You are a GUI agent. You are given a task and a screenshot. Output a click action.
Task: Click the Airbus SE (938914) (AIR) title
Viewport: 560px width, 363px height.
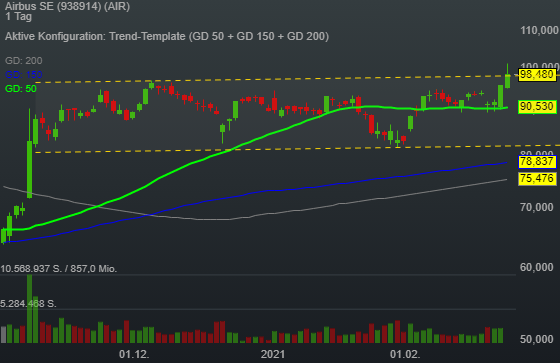tap(68, 6)
